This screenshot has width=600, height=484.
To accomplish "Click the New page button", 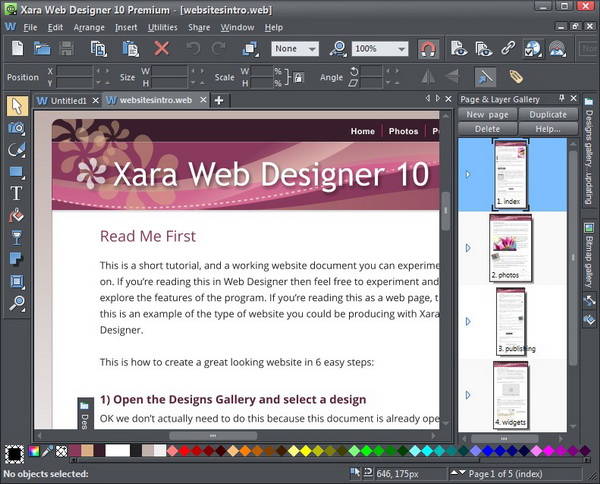I will (x=488, y=115).
